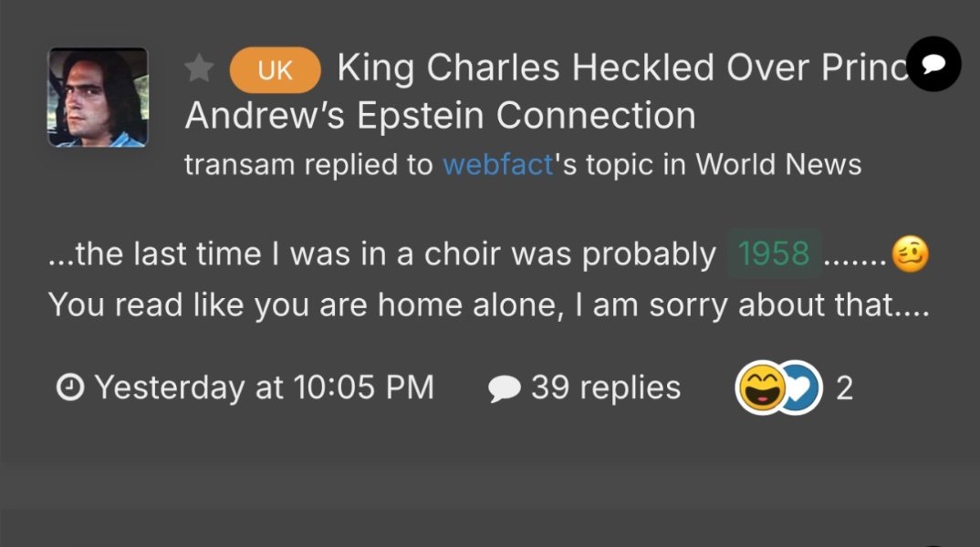Open the 39 replies link
The width and height of the screenshot is (980, 547).
pyautogui.click(x=606, y=387)
